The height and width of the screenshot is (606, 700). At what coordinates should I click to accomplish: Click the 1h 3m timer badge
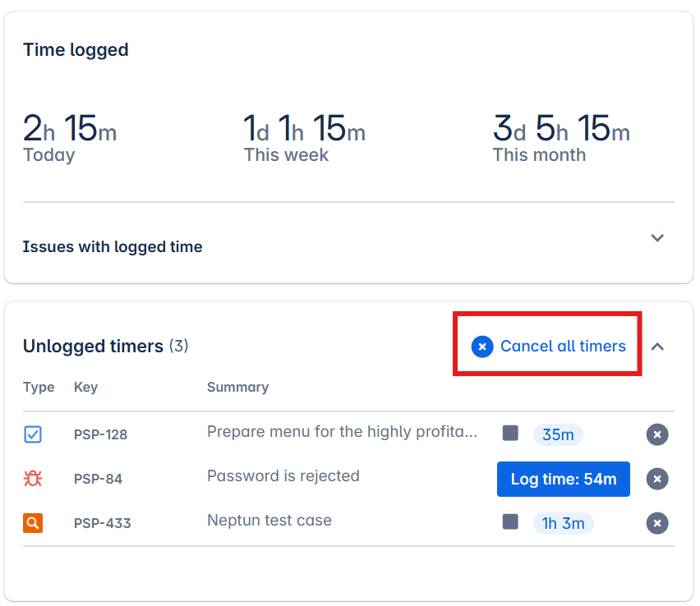click(563, 523)
